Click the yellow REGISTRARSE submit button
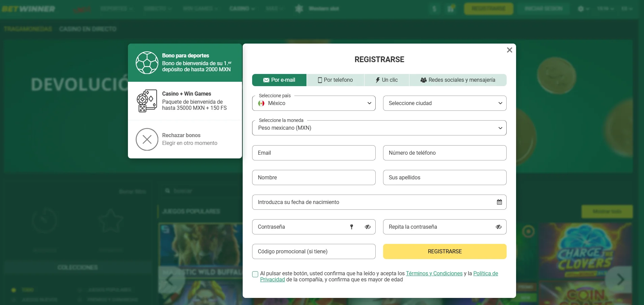The height and width of the screenshot is (305, 644). (x=445, y=251)
